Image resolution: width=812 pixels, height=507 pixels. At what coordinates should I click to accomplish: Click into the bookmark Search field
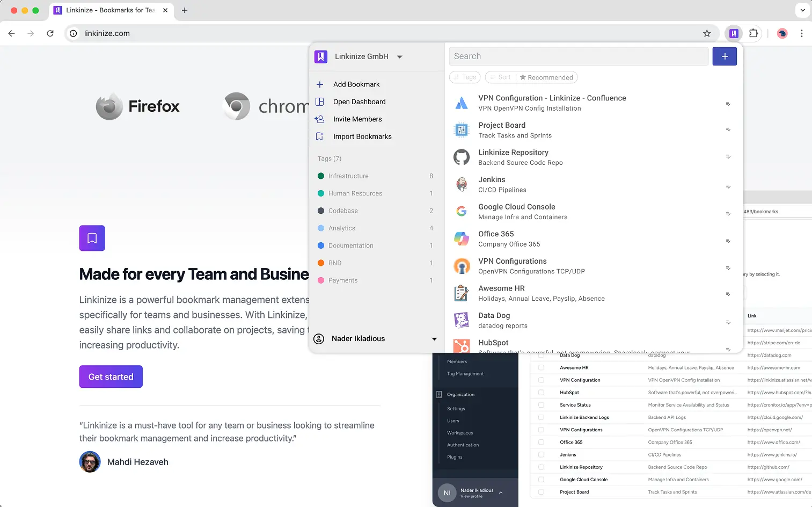(x=578, y=56)
